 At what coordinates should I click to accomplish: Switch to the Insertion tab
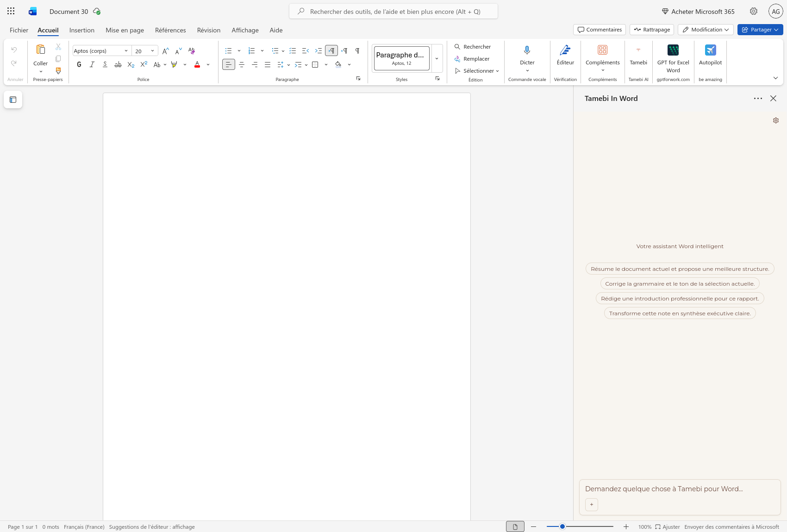82,30
